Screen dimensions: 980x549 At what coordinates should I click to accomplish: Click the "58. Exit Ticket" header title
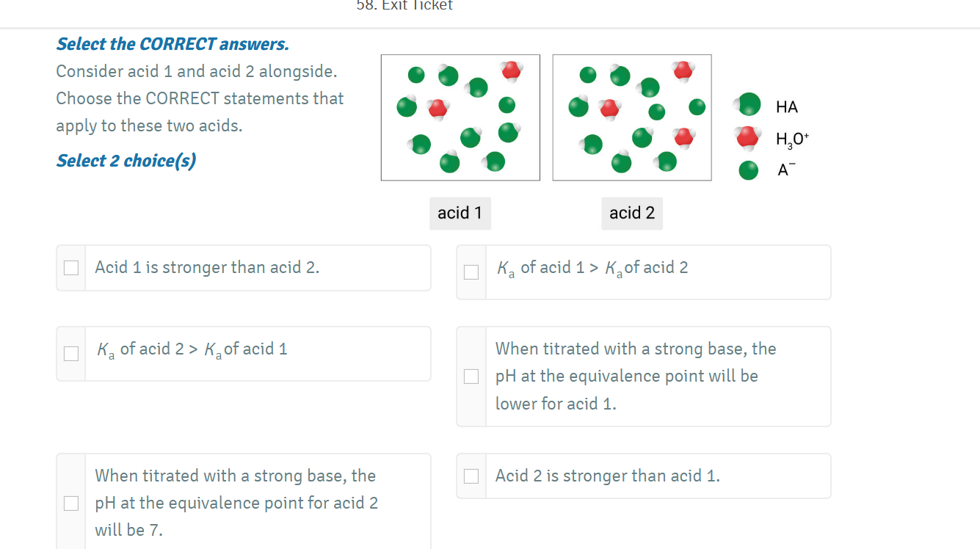point(404,6)
